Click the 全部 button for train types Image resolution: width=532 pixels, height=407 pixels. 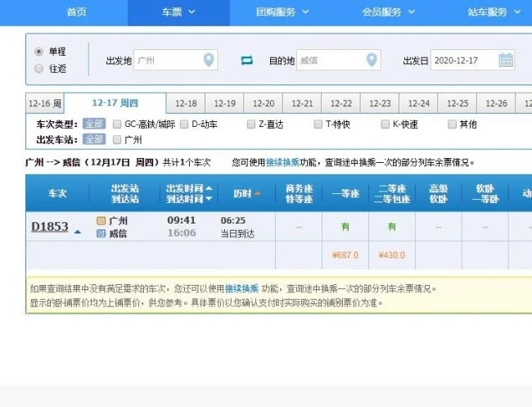[94, 124]
